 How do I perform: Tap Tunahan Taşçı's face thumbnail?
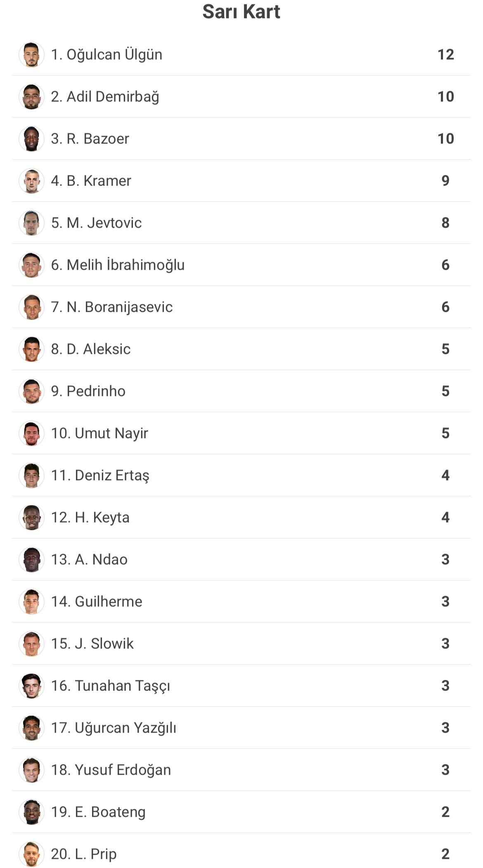pyautogui.click(x=31, y=686)
